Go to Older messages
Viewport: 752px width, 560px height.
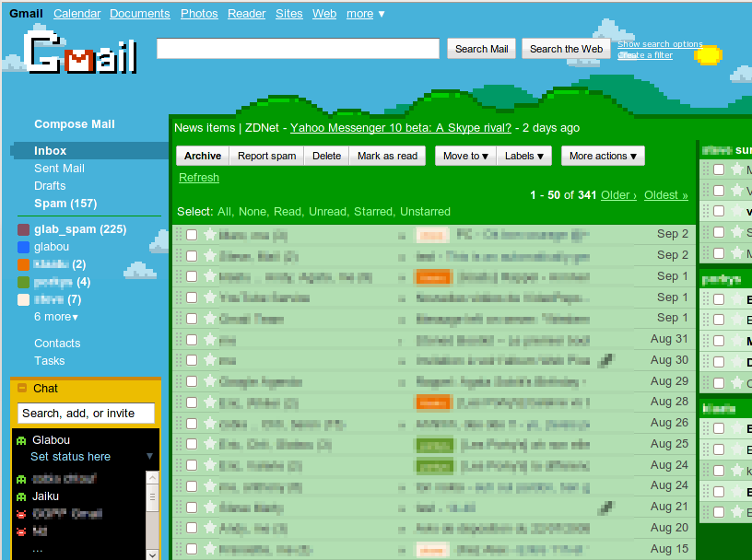618,195
